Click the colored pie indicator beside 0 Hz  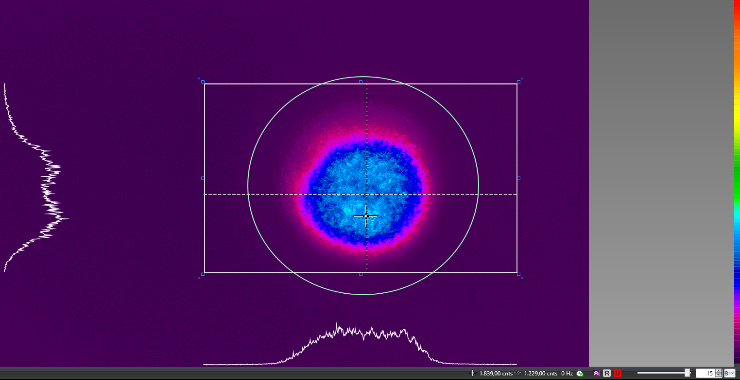[580, 373]
